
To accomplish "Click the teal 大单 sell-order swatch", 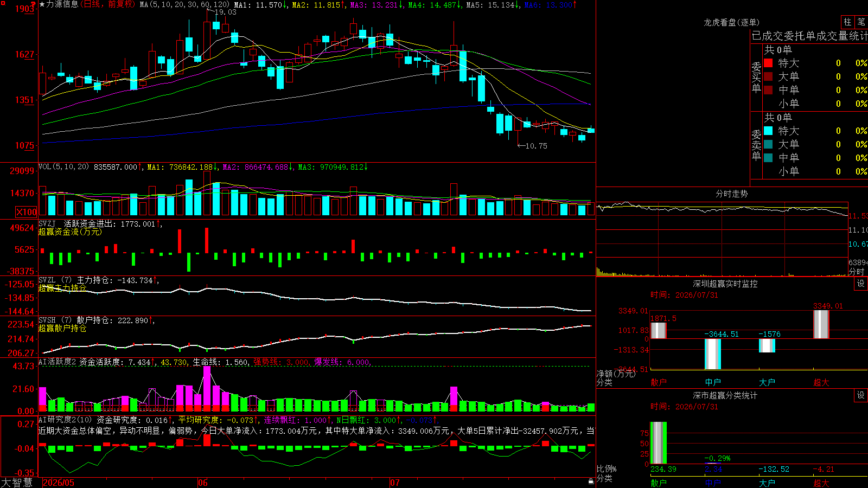I will [768, 144].
